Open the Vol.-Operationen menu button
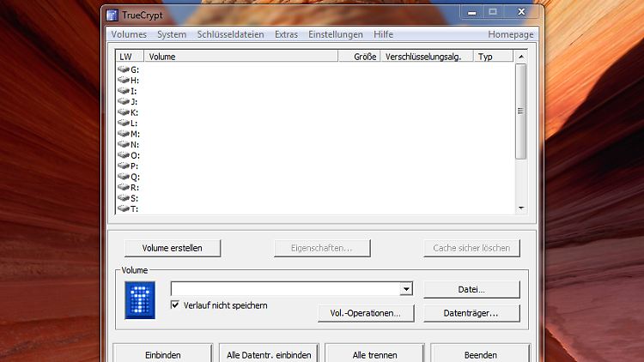Image resolution: width=644 pixels, height=362 pixels. point(366,313)
